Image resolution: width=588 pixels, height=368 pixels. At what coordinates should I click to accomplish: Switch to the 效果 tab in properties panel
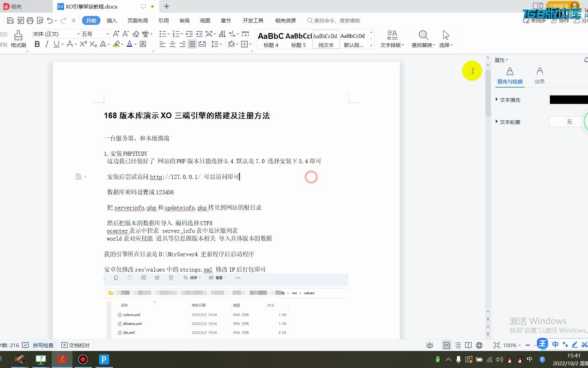(539, 76)
